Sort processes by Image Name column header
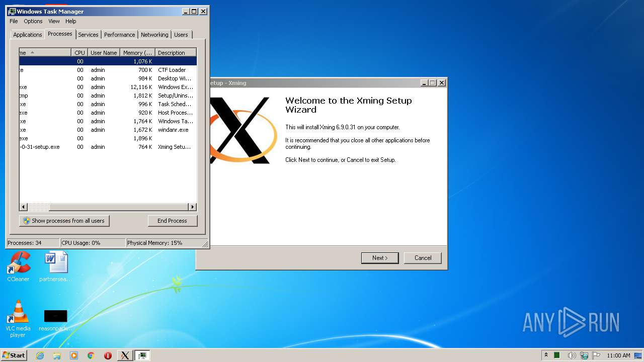 (x=45, y=52)
